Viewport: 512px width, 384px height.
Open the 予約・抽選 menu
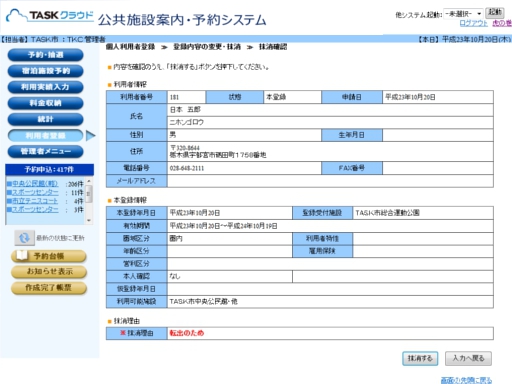coord(45,55)
